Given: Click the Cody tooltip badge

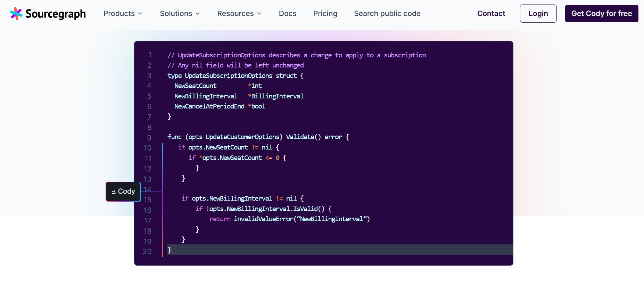Looking at the screenshot, I should point(123,192).
